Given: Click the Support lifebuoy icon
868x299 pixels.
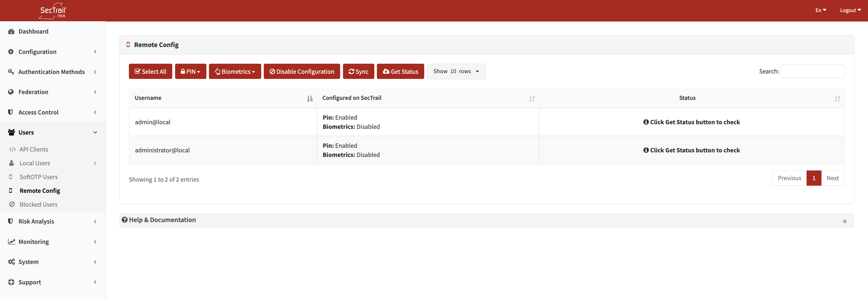Looking at the screenshot, I should point(11,282).
